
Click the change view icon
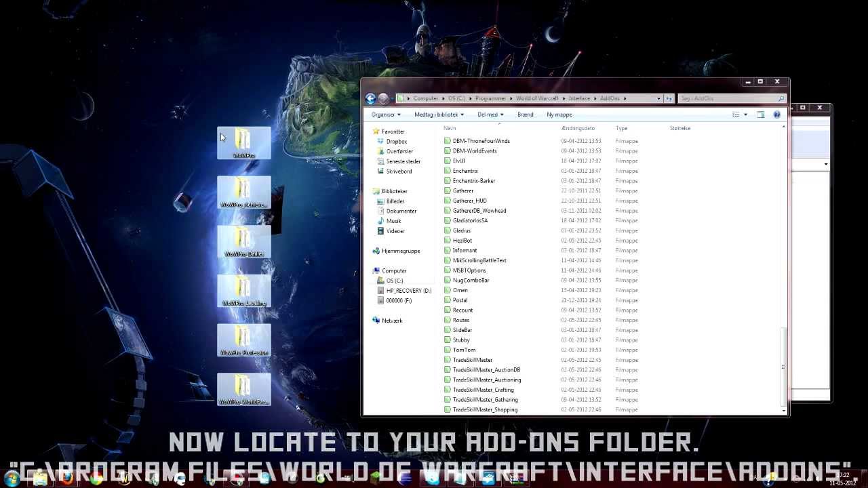coord(736,115)
